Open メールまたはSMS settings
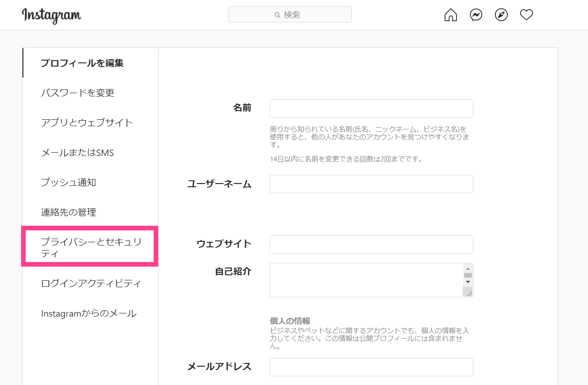The image size is (588, 385). pyautogui.click(x=90, y=152)
